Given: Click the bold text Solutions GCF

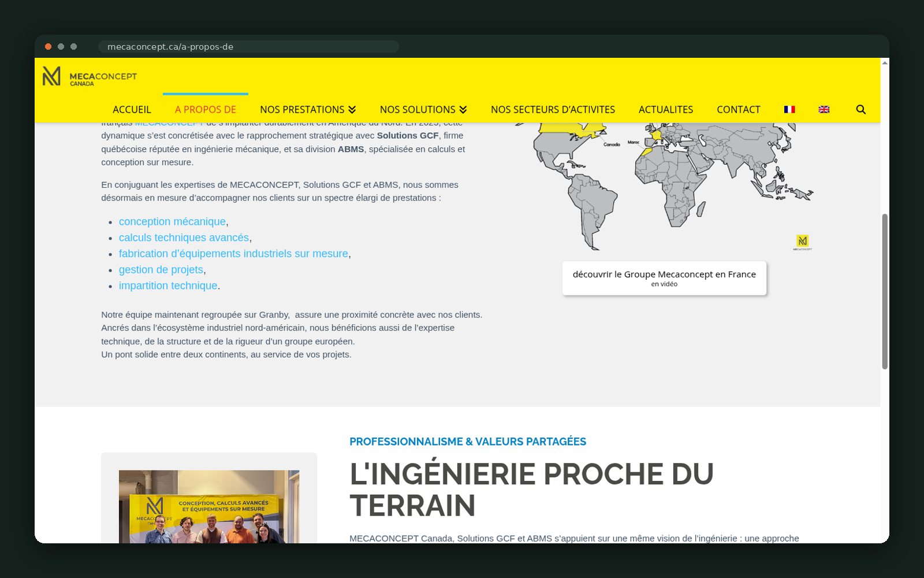Looking at the screenshot, I should click(x=408, y=135).
